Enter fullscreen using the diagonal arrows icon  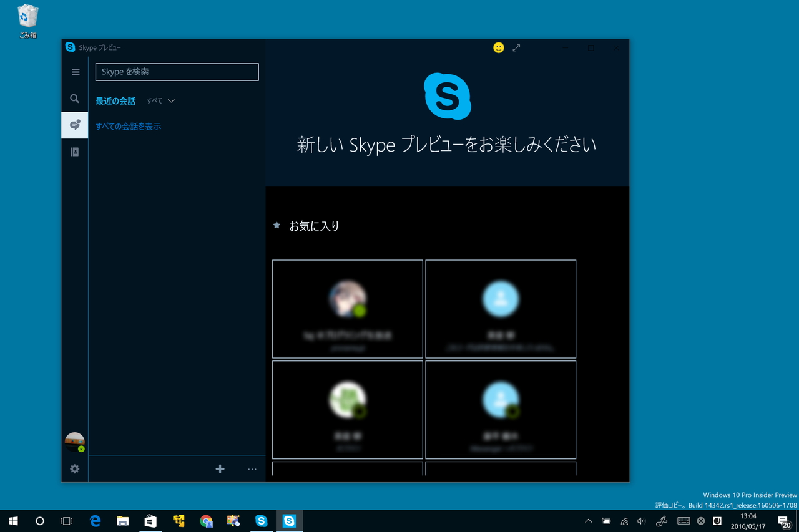click(516, 47)
